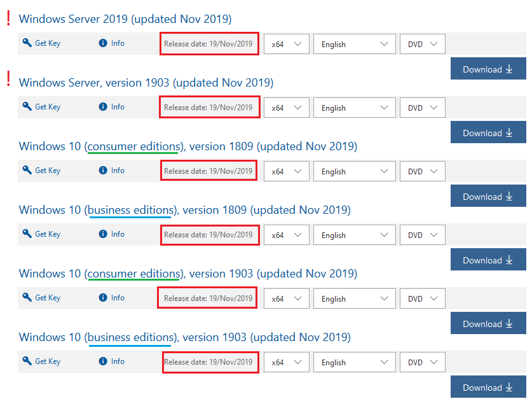
Task: Expand x64 dropdown for Windows 10 business 1809
Action: pos(287,235)
